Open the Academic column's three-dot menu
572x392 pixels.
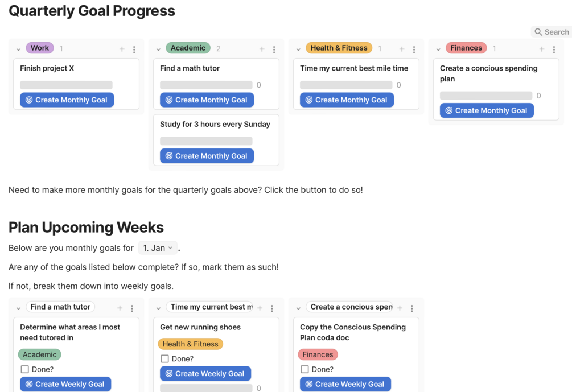[x=274, y=49]
